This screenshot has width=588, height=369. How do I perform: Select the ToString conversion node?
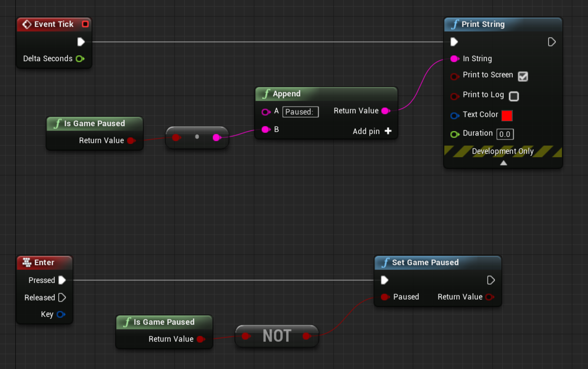[x=197, y=137]
